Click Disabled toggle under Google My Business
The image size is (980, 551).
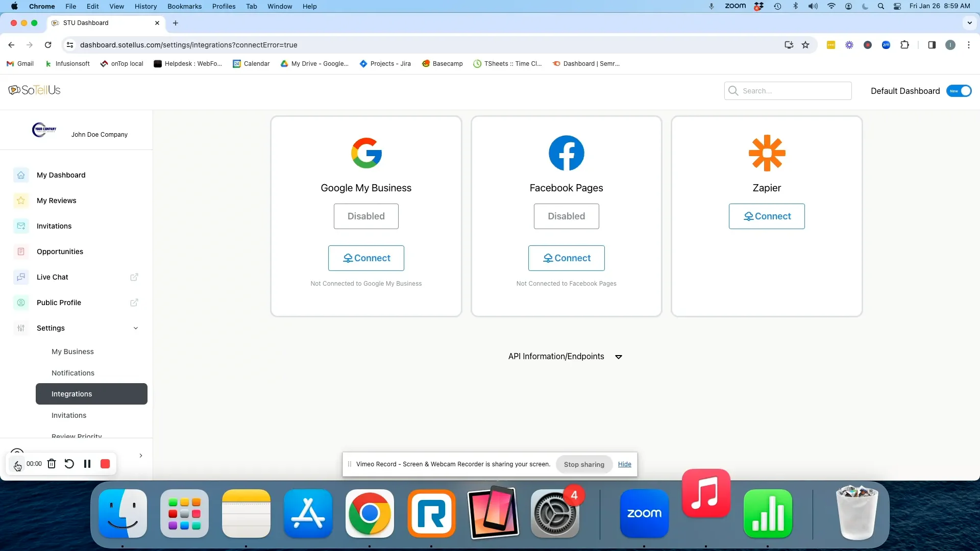point(366,216)
